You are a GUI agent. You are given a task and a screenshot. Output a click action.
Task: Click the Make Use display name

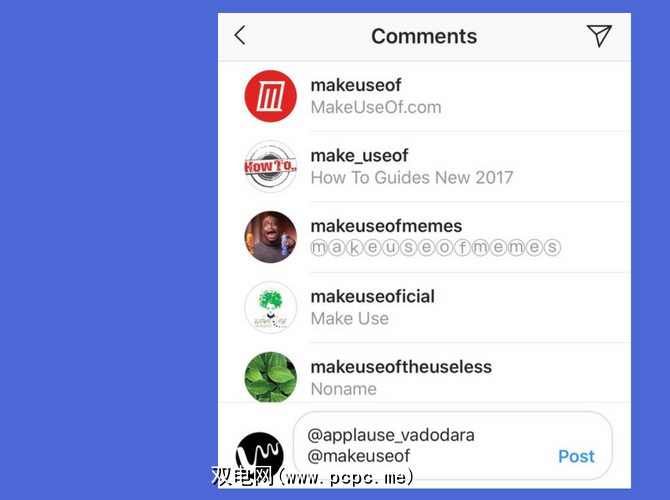350,319
